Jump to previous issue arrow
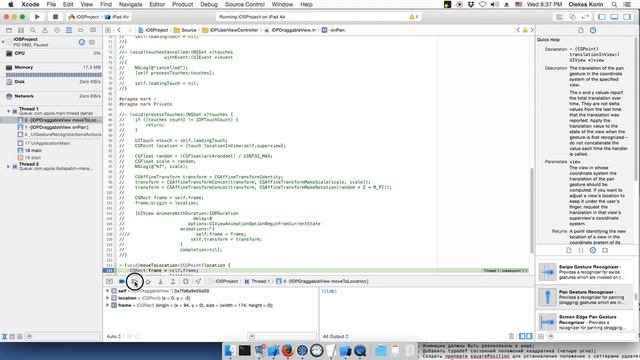 point(518,30)
